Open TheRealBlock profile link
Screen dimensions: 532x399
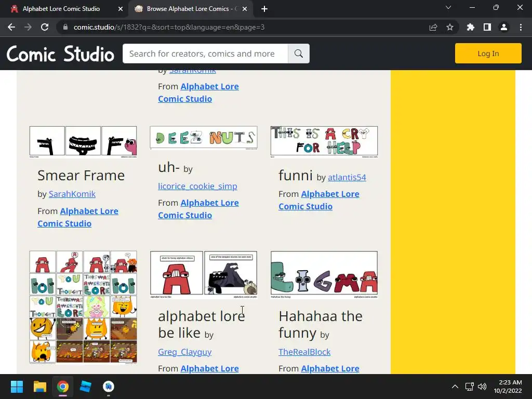coord(304,352)
